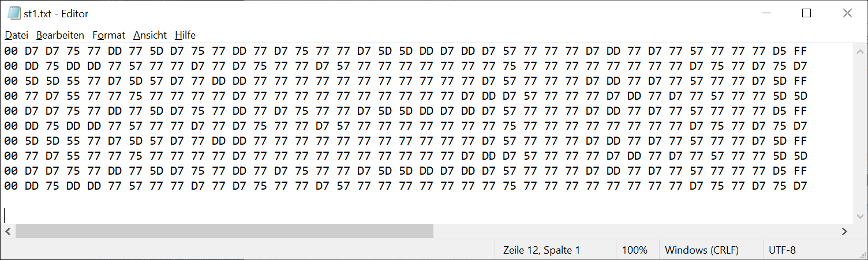Click the right scroll arrow of horizontal scrollbar
Screen dimensions: 868x260
(845, 231)
